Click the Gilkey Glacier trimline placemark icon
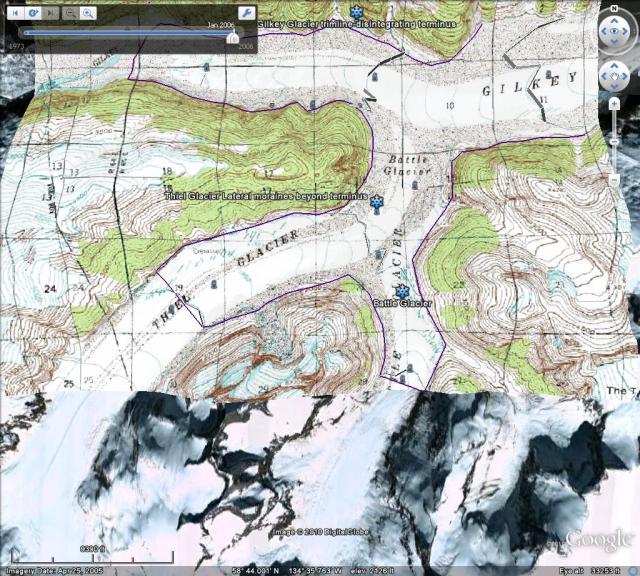This screenshot has height=576, width=640. pyautogui.click(x=355, y=12)
